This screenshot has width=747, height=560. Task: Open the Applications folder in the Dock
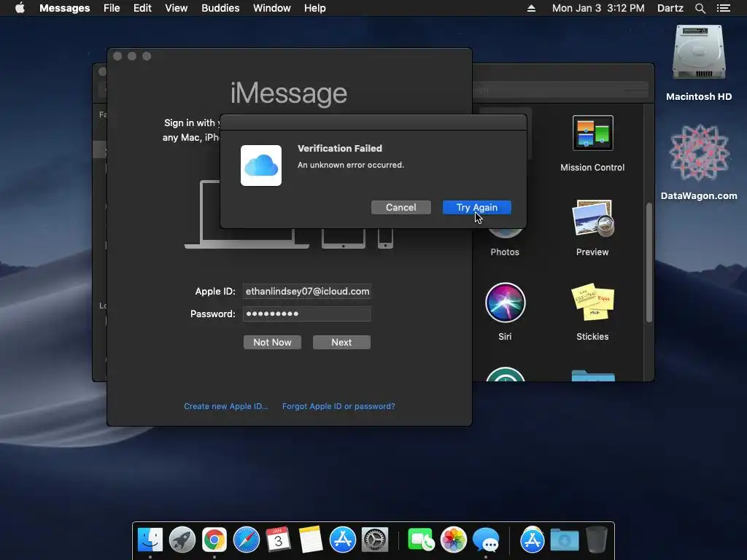point(532,540)
